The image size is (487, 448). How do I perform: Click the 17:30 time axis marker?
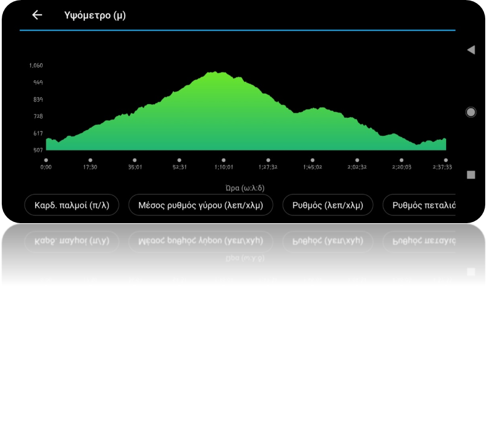point(90,160)
